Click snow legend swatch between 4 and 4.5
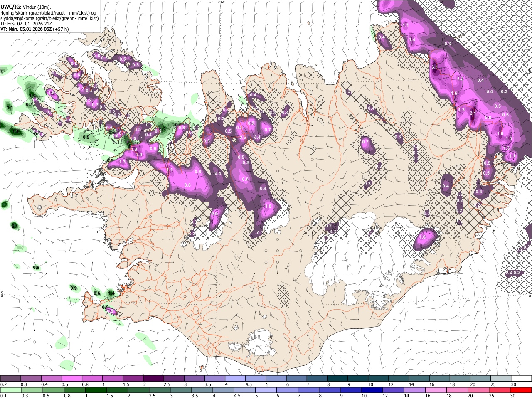 (x=234, y=379)
